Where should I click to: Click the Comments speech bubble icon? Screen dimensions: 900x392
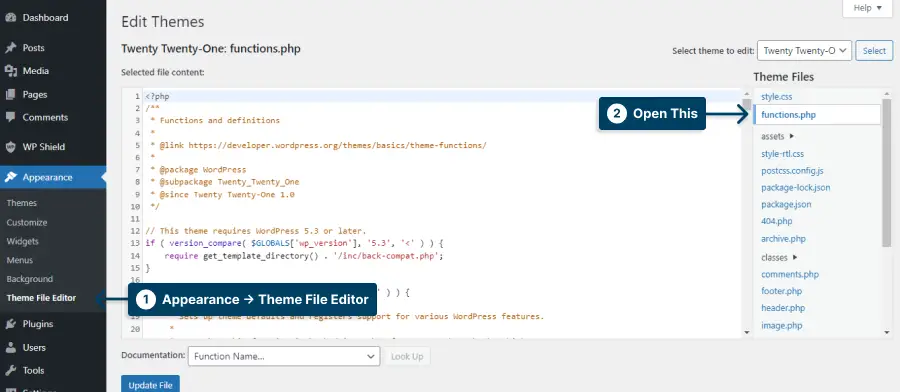coord(10,117)
